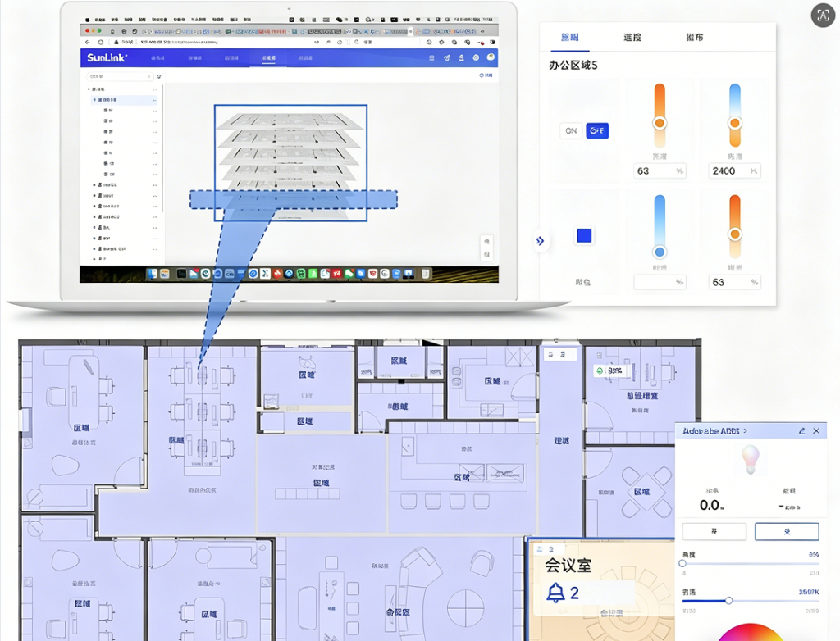Pick a hue from the color wheel
Image resolution: width=840 pixels, height=641 pixels.
pyautogui.click(x=750, y=634)
